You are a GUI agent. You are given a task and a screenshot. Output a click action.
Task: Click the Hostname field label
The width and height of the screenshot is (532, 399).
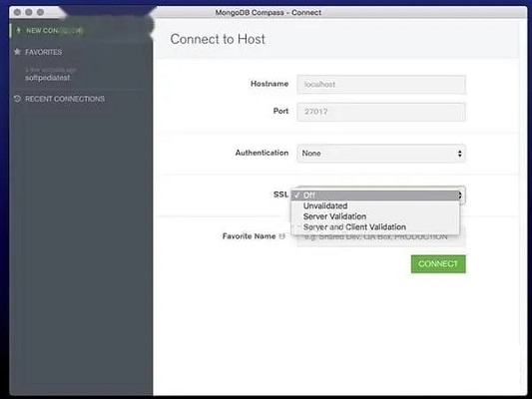point(269,84)
